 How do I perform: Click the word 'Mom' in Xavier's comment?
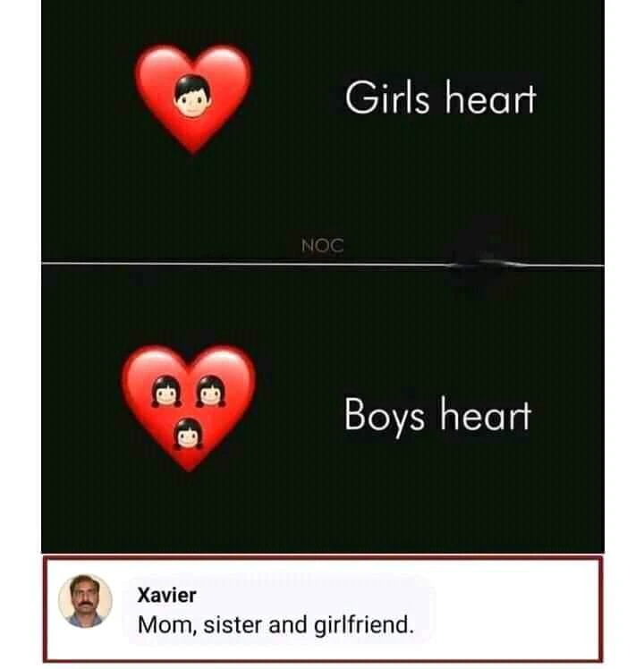(x=165, y=625)
